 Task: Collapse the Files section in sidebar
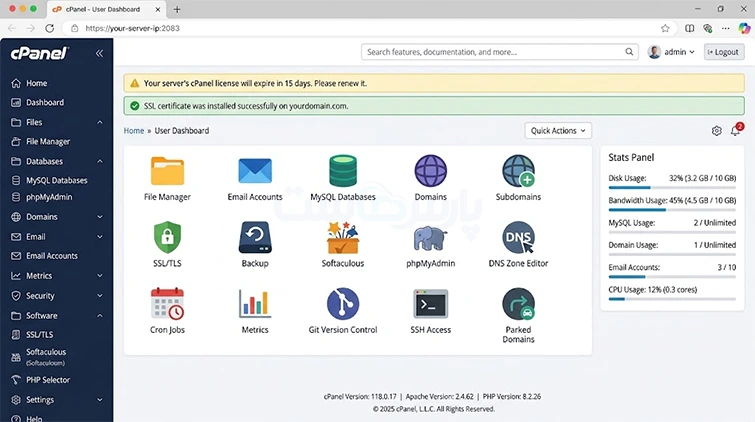[x=100, y=122]
